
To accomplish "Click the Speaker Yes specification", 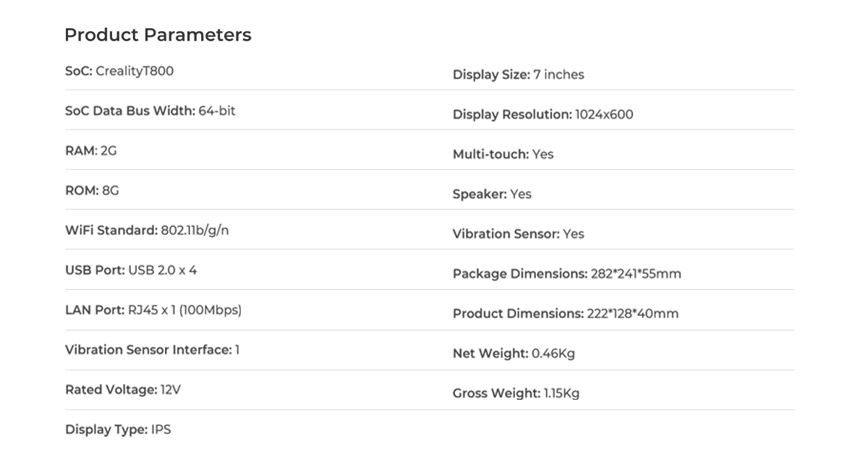I will click(492, 194).
